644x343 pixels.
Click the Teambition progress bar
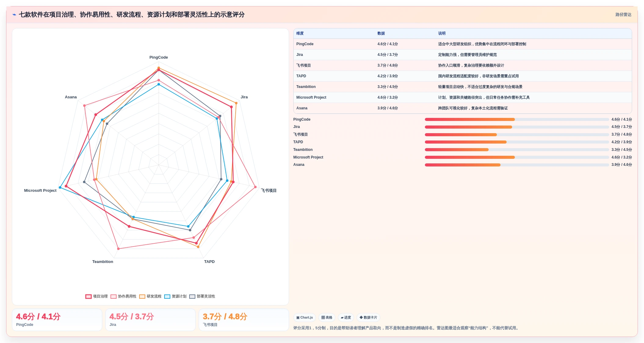(517, 150)
